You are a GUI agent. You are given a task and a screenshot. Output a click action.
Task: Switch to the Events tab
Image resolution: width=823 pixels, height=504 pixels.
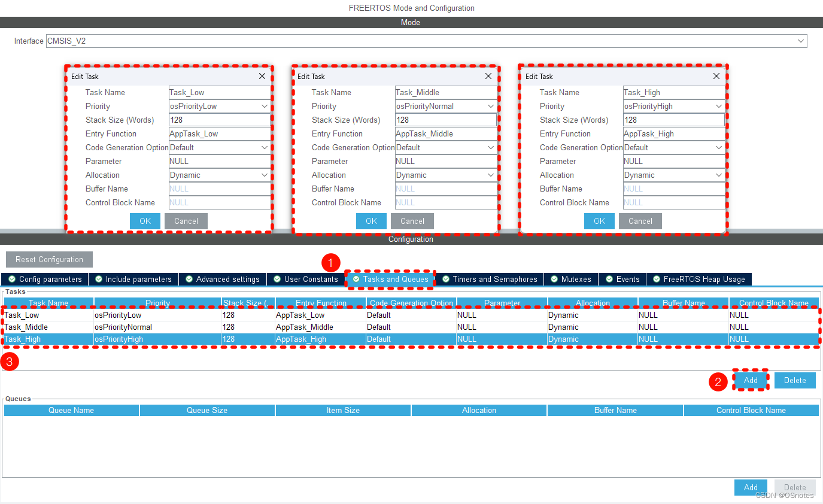(x=622, y=279)
